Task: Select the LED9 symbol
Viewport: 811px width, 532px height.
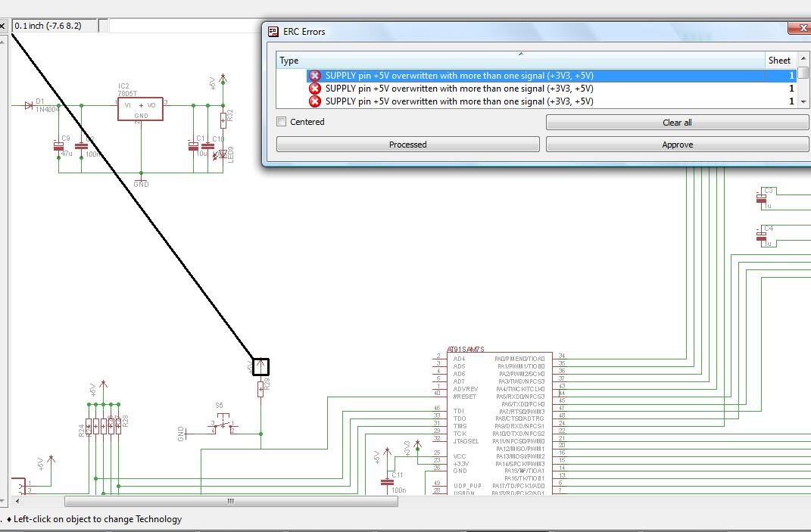Action: (223, 154)
